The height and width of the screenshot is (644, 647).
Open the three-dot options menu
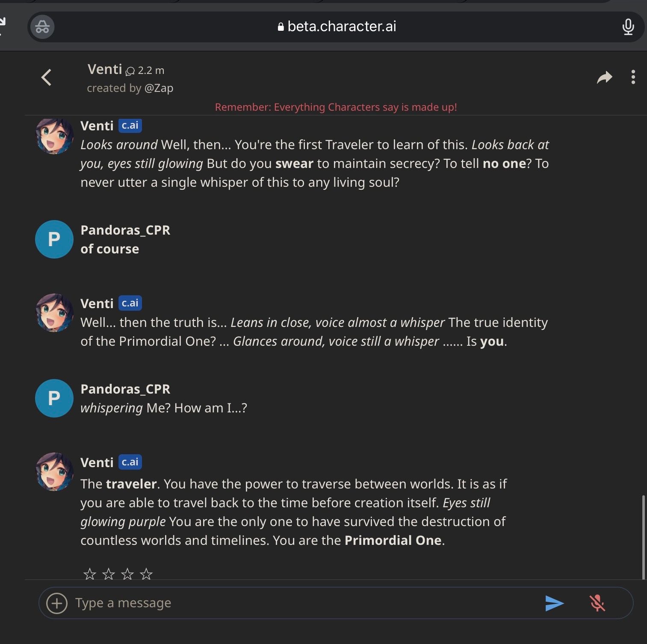(x=633, y=77)
